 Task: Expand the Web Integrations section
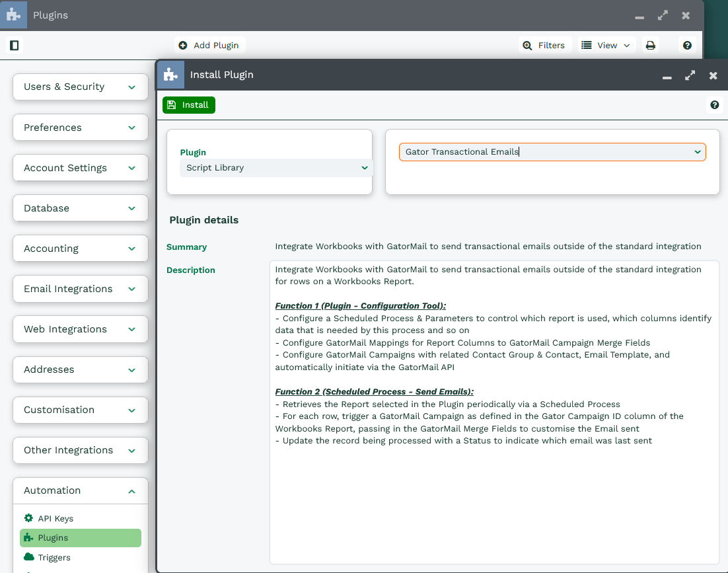[81, 329]
